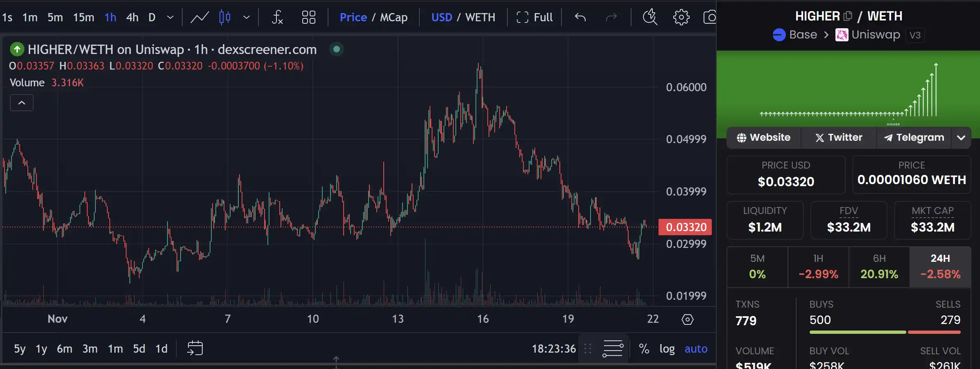Expand the more timeframes dropdown

[170, 17]
